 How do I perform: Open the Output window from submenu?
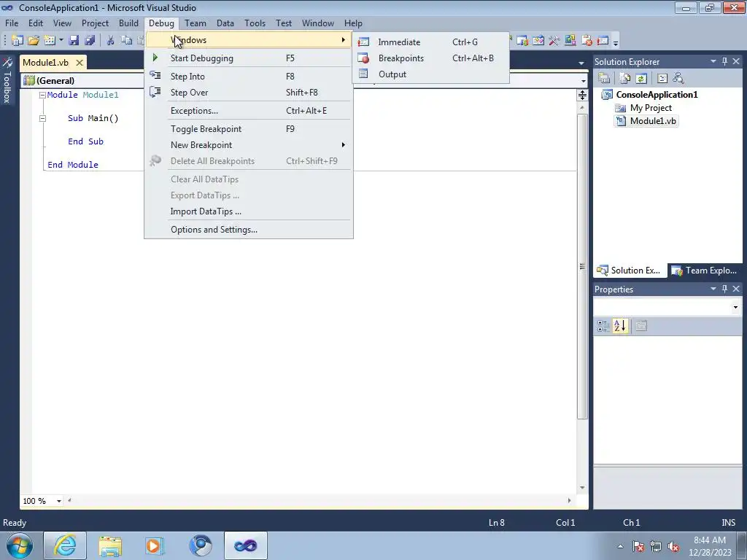click(x=431, y=74)
